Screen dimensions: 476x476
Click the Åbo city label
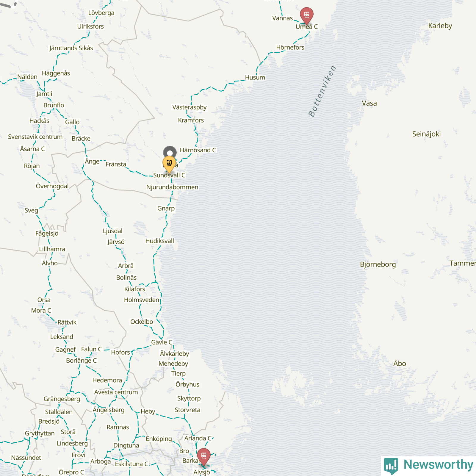(x=400, y=363)
